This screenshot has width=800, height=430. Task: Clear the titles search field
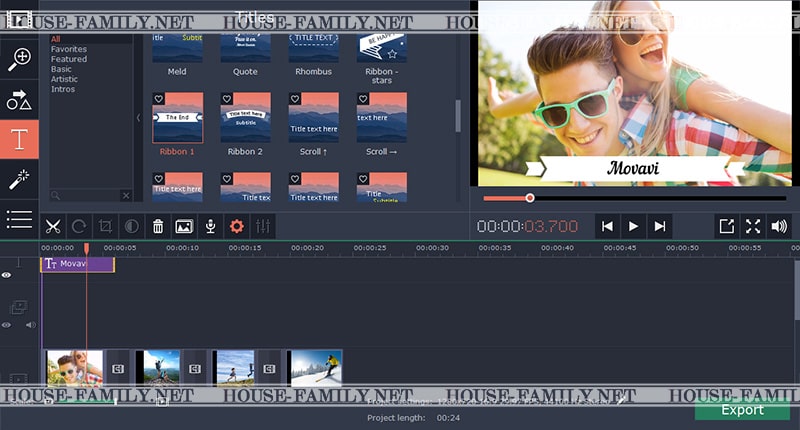[x=126, y=195]
